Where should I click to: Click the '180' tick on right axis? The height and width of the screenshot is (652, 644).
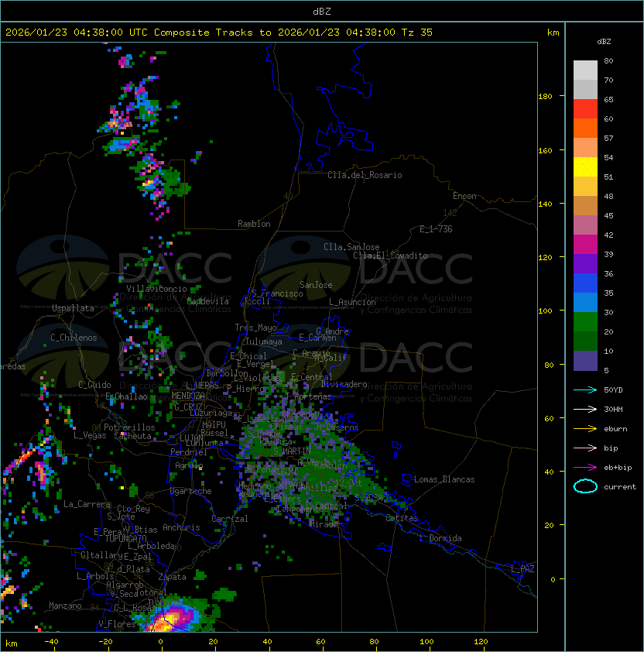[x=545, y=96]
